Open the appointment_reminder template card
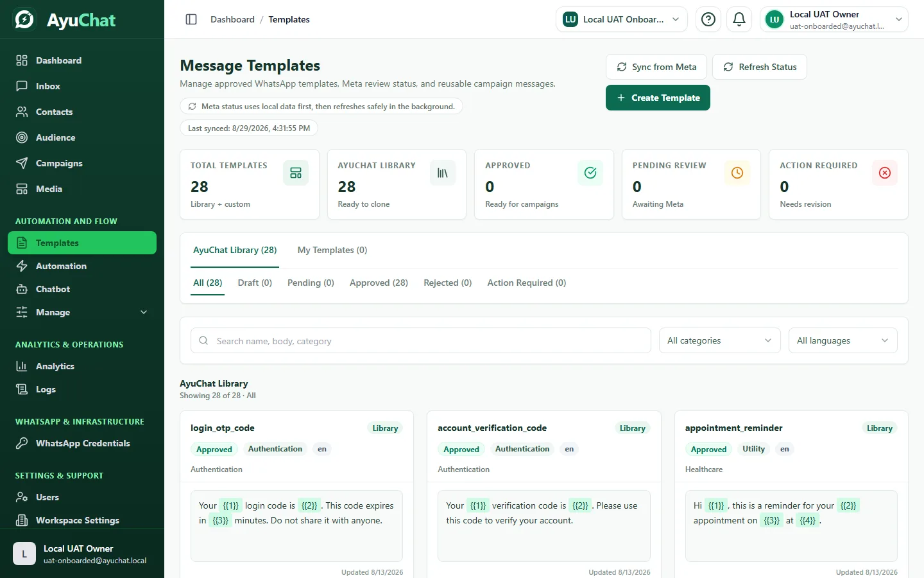 pyautogui.click(x=791, y=495)
